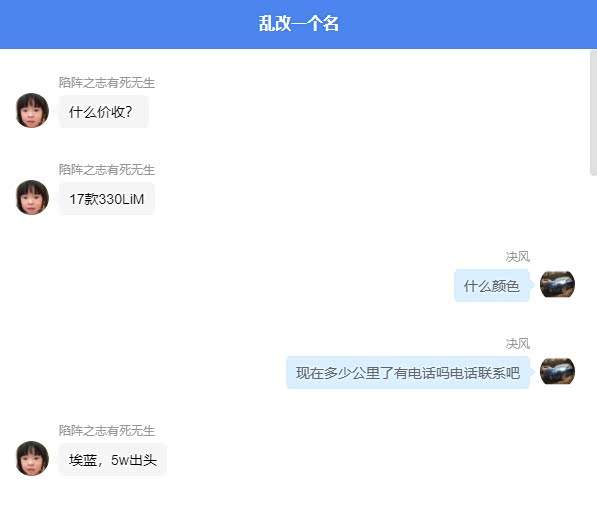Open 决风's car avatar next to '什么颜色'

[x=557, y=284]
